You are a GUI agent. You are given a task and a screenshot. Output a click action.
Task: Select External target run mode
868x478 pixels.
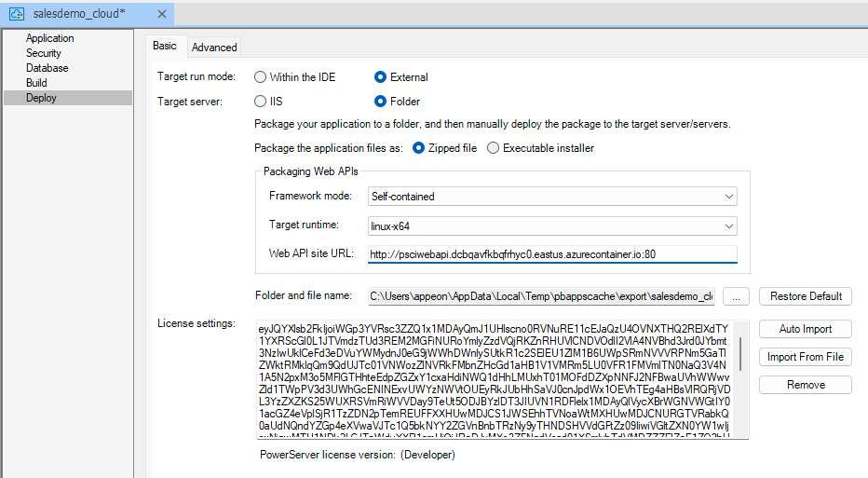(x=401, y=77)
